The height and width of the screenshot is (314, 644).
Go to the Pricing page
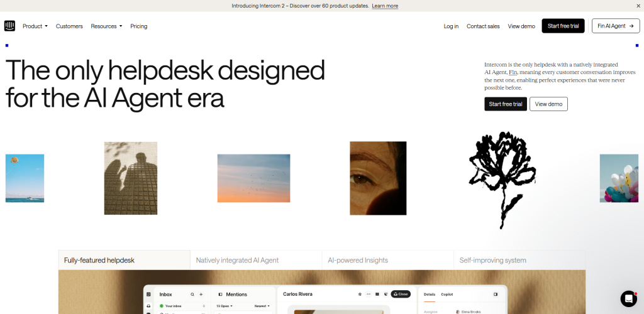pyautogui.click(x=139, y=26)
